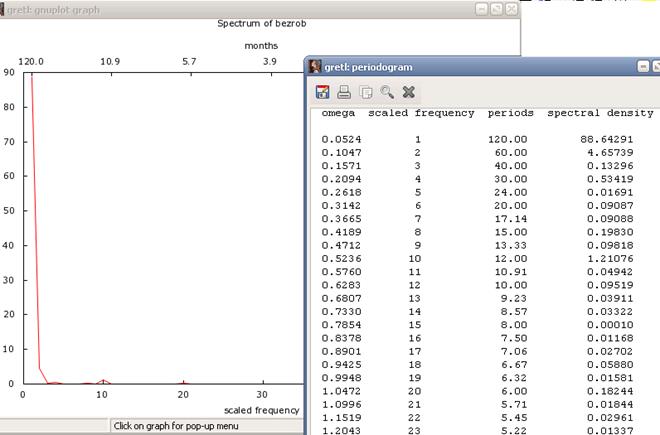Click period value 9.23
The width and height of the screenshot is (660, 435).
pyautogui.click(x=514, y=299)
